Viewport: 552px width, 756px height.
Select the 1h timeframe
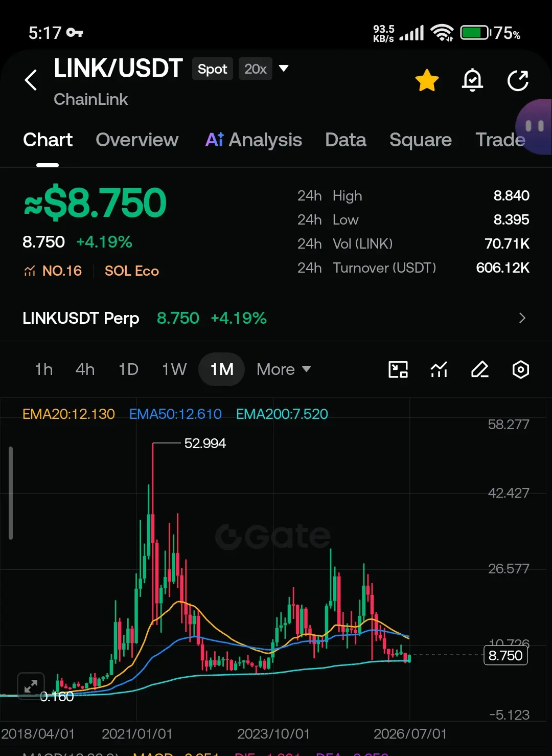coord(44,369)
